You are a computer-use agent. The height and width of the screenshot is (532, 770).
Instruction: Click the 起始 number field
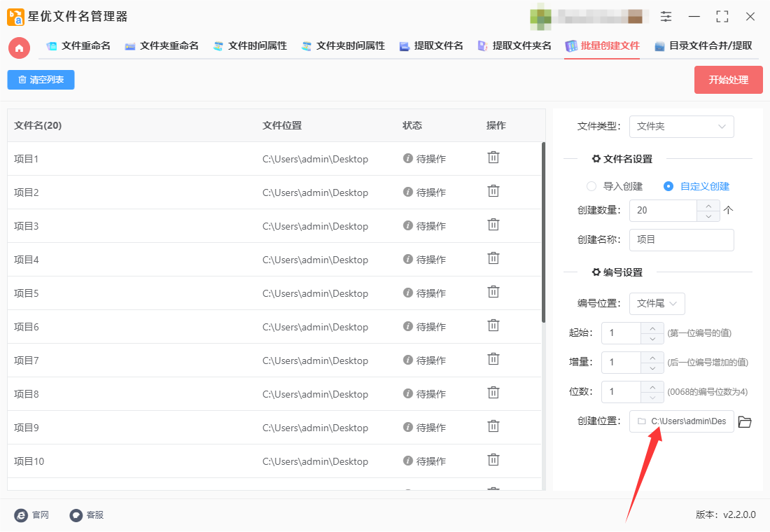point(621,333)
